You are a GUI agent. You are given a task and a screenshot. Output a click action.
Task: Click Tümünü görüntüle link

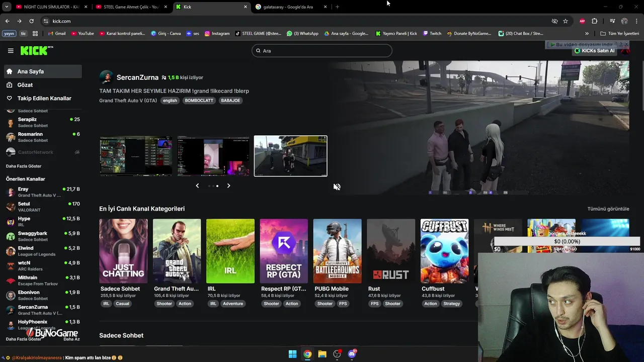608,209
